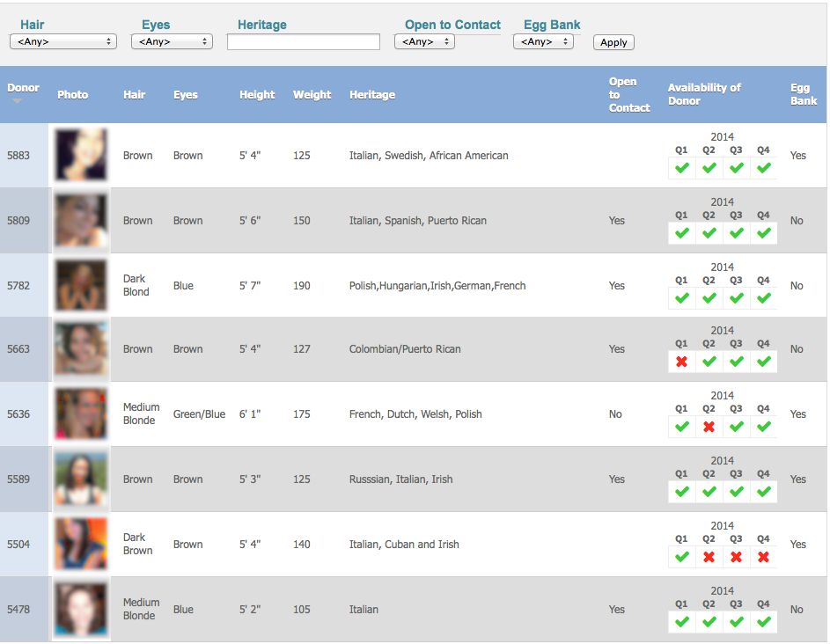This screenshot has height=644, width=830.
Task: Open the Hair filter dropdown
Action: coord(63,41)
